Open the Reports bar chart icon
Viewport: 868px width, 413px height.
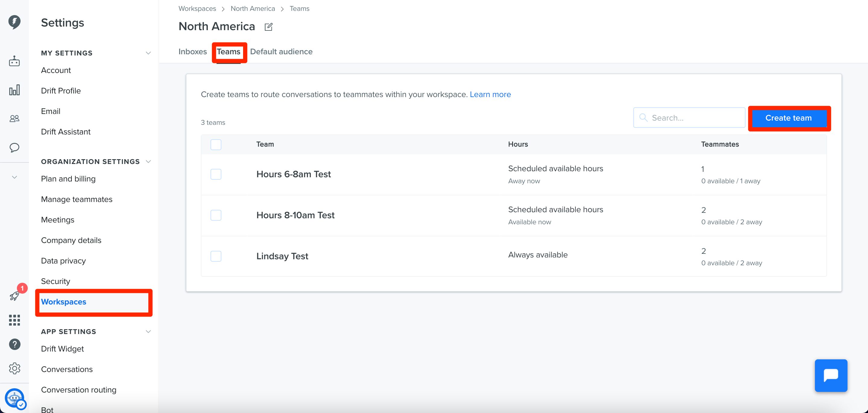(x=14, y=90)
